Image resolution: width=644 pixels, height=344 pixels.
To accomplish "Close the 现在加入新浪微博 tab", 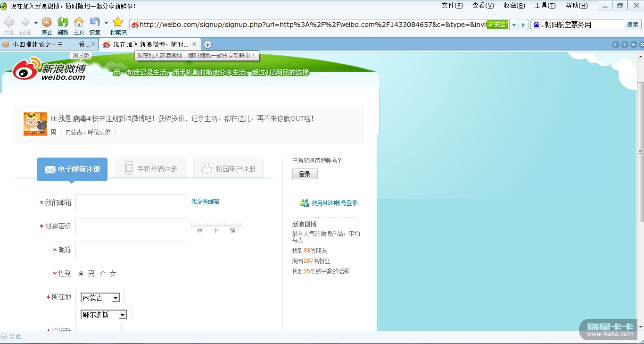I will [x=194, y=44].
